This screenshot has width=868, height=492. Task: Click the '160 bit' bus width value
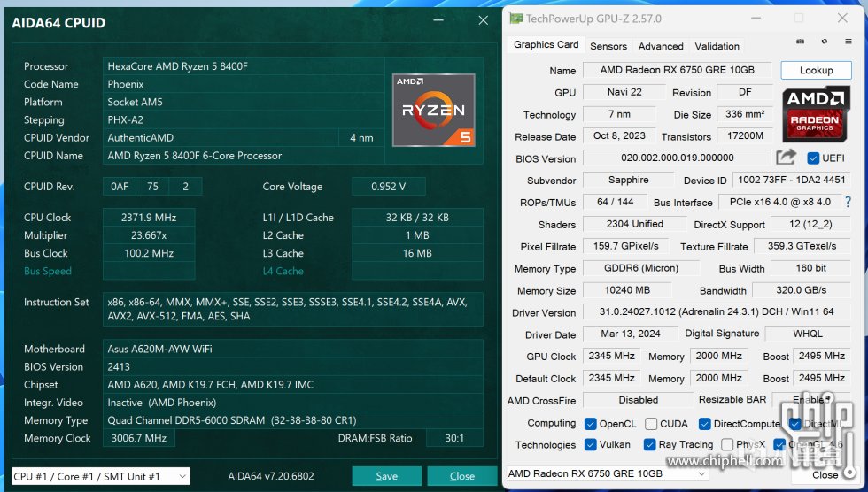pyautogui.click(x=811, y=268)
